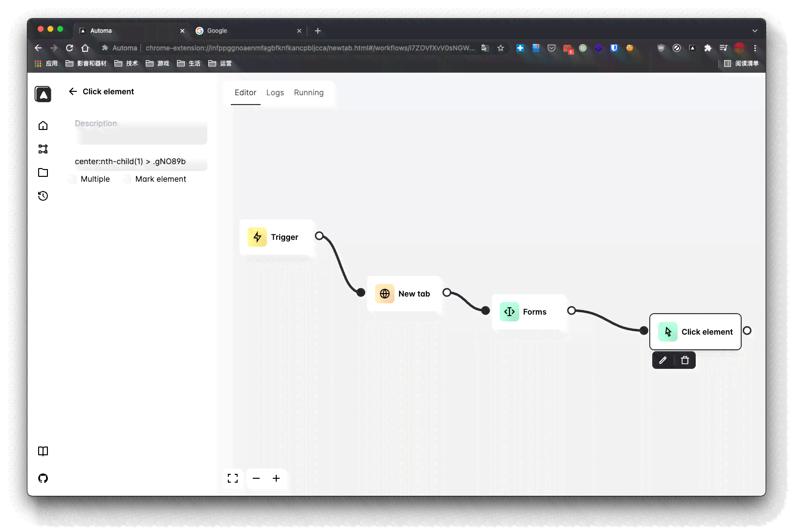Switch to the Logs tab

(275, 92)
